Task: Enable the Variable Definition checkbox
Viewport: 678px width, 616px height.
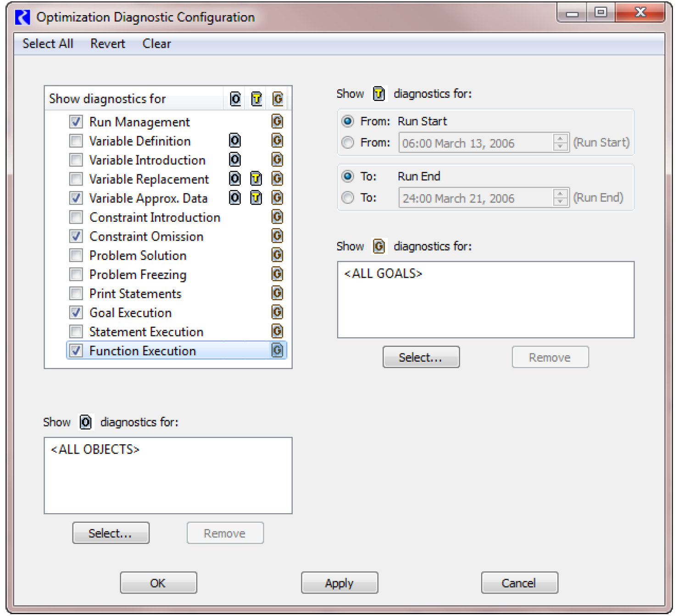Action: [x=76, y=141]
